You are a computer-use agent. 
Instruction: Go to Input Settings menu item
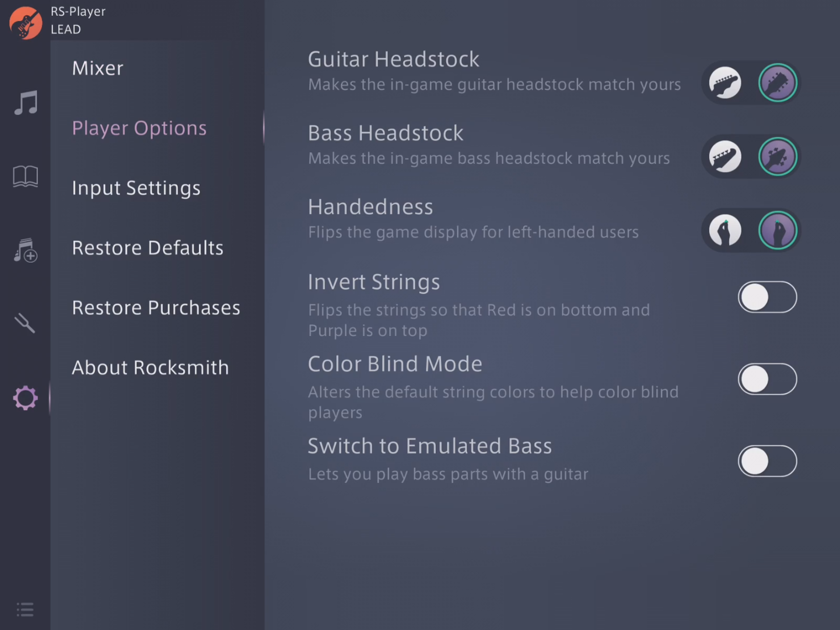[136, 188]
